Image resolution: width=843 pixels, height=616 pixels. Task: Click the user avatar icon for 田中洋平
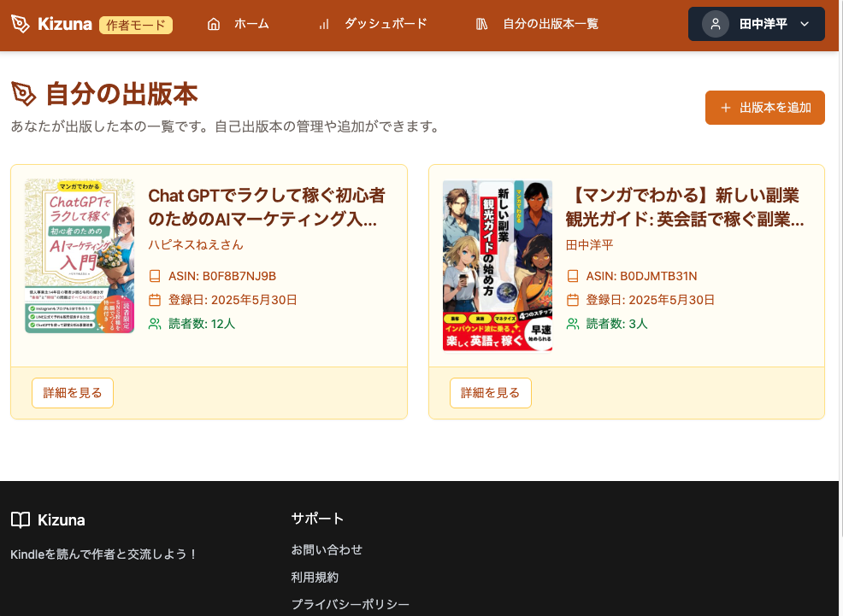click(x=716, y=24)
